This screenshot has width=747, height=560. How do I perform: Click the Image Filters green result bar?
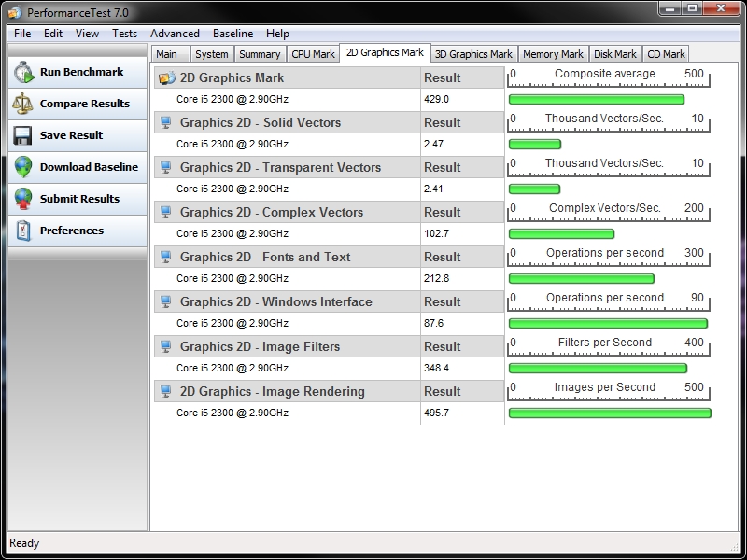tap(598, 368)
